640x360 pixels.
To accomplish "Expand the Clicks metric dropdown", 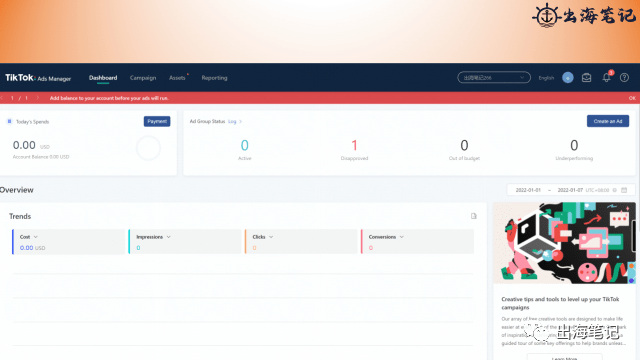I will tap(271, 237).
